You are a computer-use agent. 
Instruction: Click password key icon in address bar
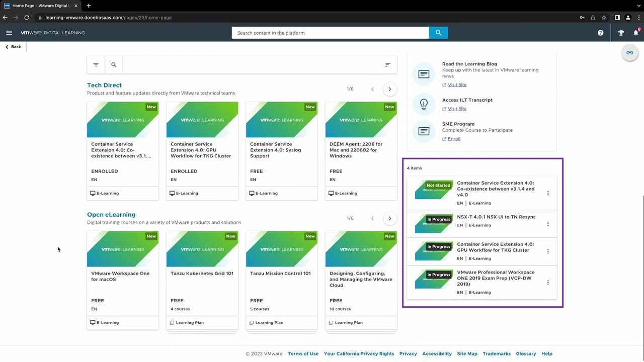tap(582, 18)
